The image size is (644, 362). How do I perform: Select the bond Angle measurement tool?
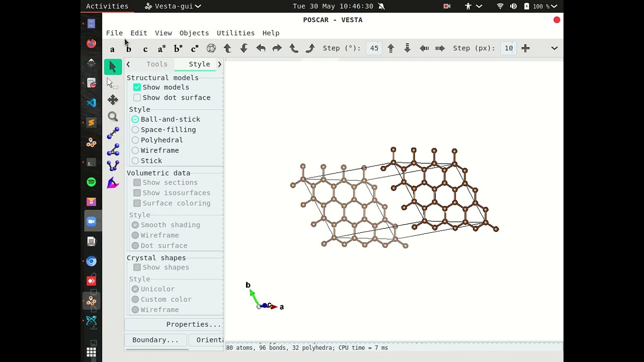pos(113,150)
